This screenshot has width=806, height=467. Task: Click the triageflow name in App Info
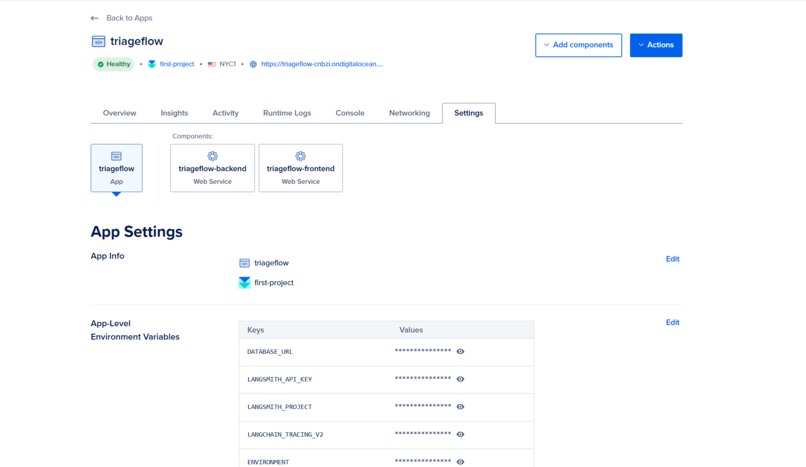[x=271, y=263]
